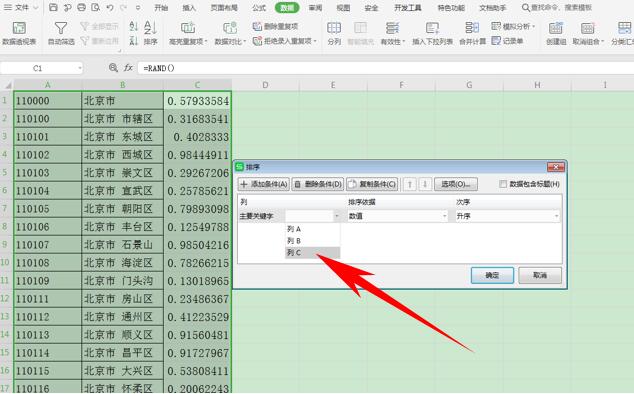Click 确定 to confirm the sort
The image size is (634, 394).
coord(492,275)
